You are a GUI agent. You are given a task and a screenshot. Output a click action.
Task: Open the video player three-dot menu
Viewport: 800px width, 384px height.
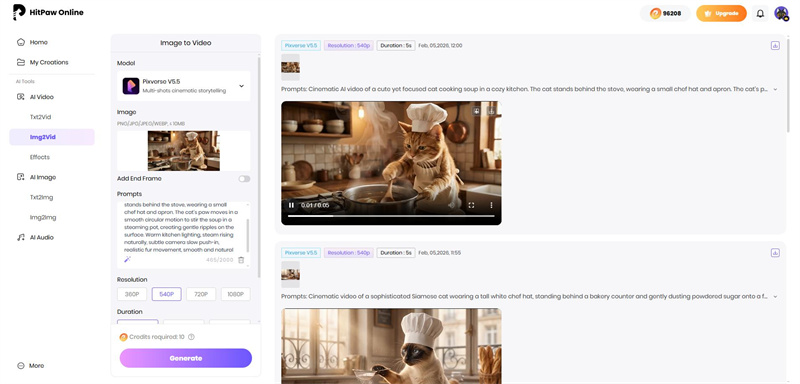click(x=491, y=205)
